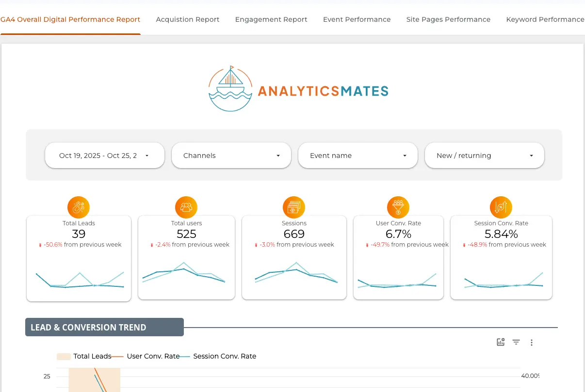Open the three-dot menu on the trend chart
The width and height of the screenshot is (585, 392).
point(532,342)
